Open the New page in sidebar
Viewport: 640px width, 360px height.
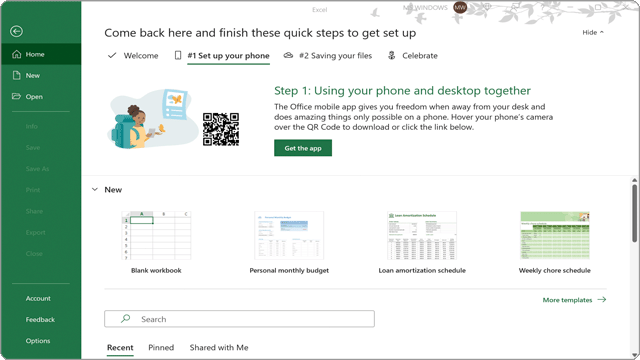41,76
